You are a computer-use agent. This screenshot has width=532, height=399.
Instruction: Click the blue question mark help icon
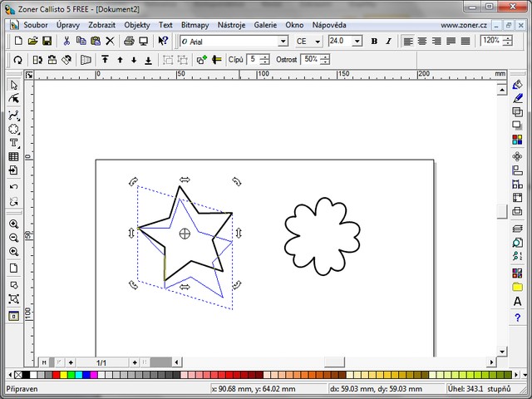click(517, 318)
